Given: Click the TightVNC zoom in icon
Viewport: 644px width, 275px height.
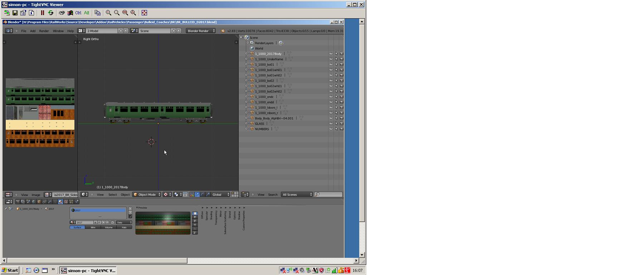Looking at the screenshot, I should 108,13.
